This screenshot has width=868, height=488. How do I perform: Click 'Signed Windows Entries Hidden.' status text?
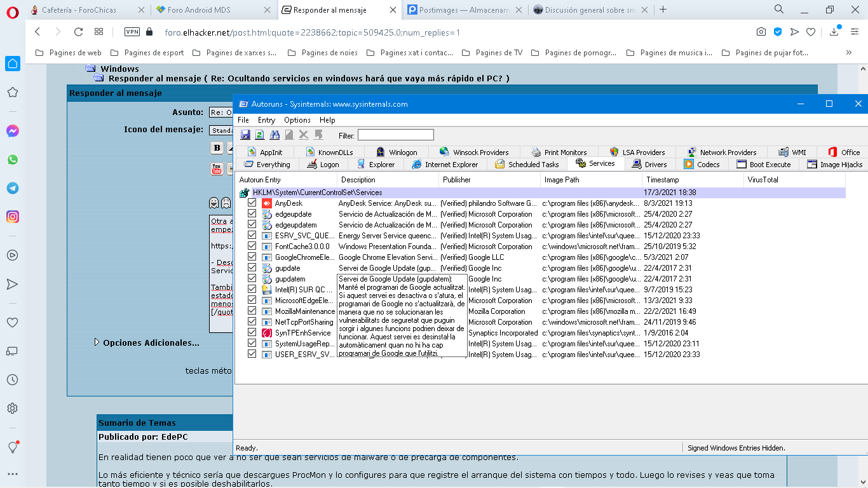[x=736, y=448]
